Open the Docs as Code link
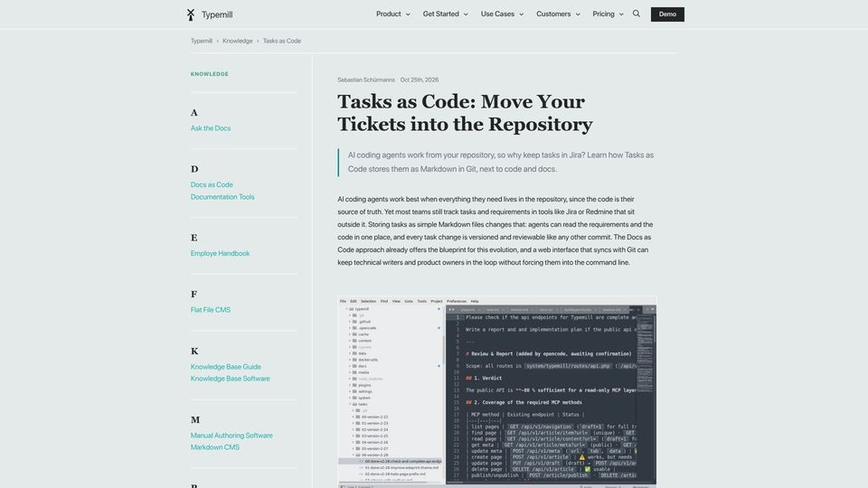Screen dimensions: 868x488 [x=212, y=184]
